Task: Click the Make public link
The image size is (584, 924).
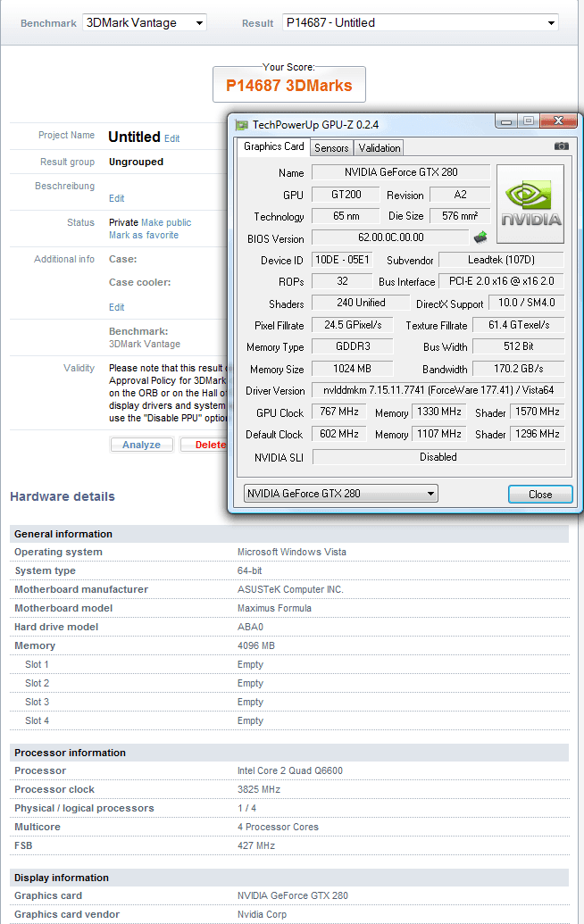Action: 166,223
